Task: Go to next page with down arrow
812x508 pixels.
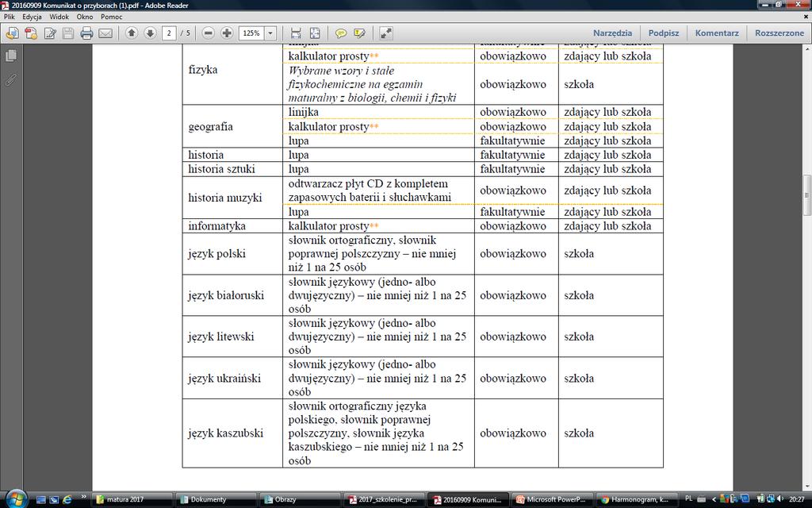Action: coord(150,33)
